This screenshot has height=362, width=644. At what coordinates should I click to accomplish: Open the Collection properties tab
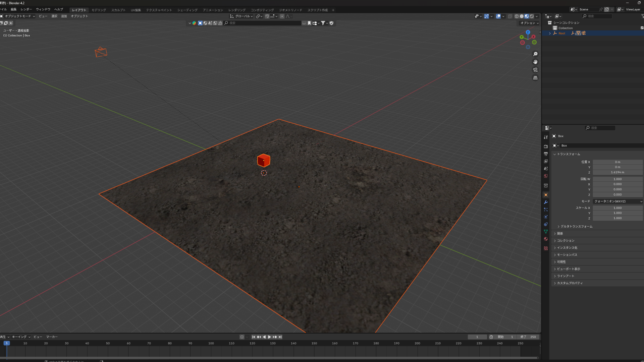546,185
